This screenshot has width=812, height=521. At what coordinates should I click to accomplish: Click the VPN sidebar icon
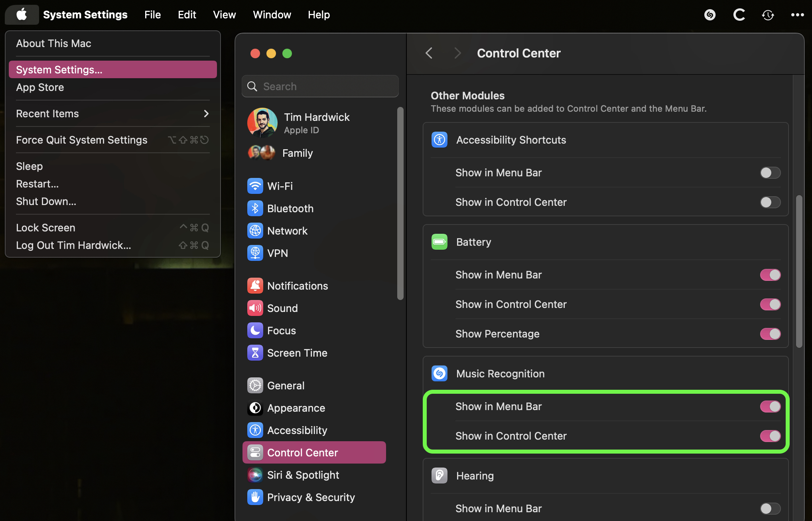tap(255, 253)
